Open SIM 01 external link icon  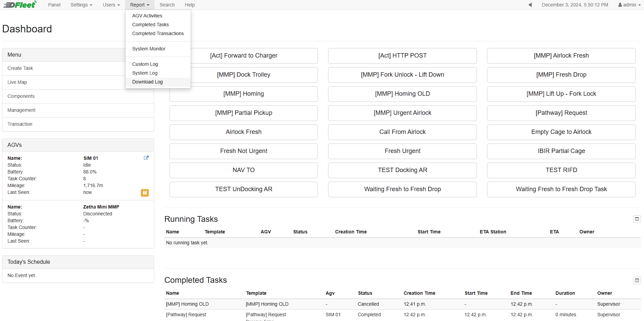146,158
